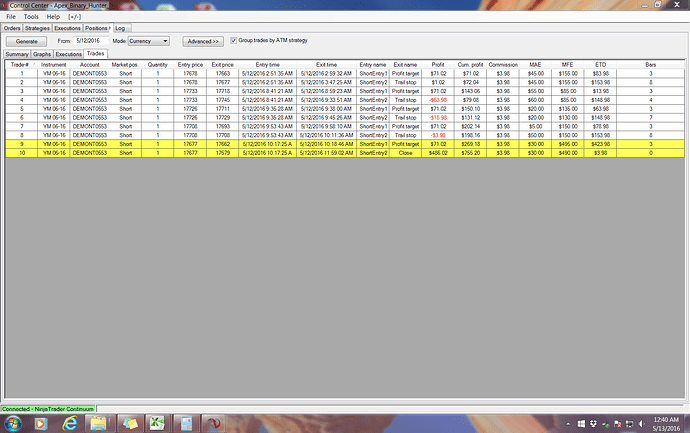Sort by Trade# column header
690x433 pixels.
22,65
